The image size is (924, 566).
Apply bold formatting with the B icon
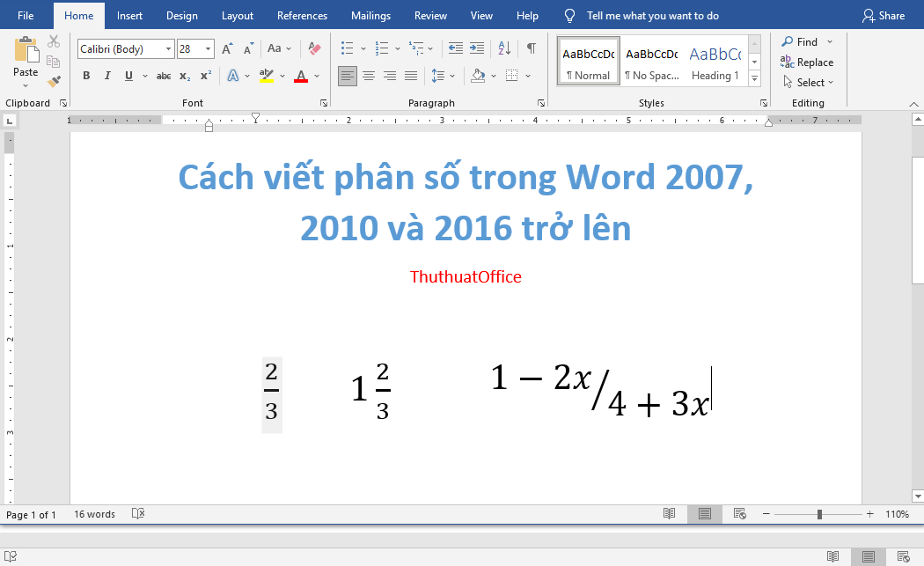click(x=85, y=76)
